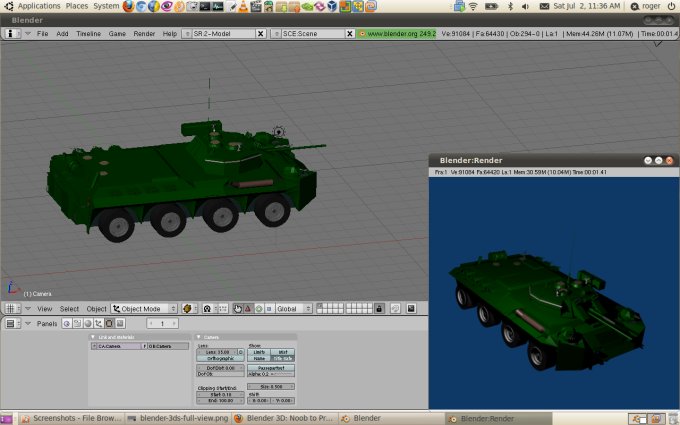Click the translate manipulator triangle icon
This screenshot has width=680, height=425.
click(248, 309)
